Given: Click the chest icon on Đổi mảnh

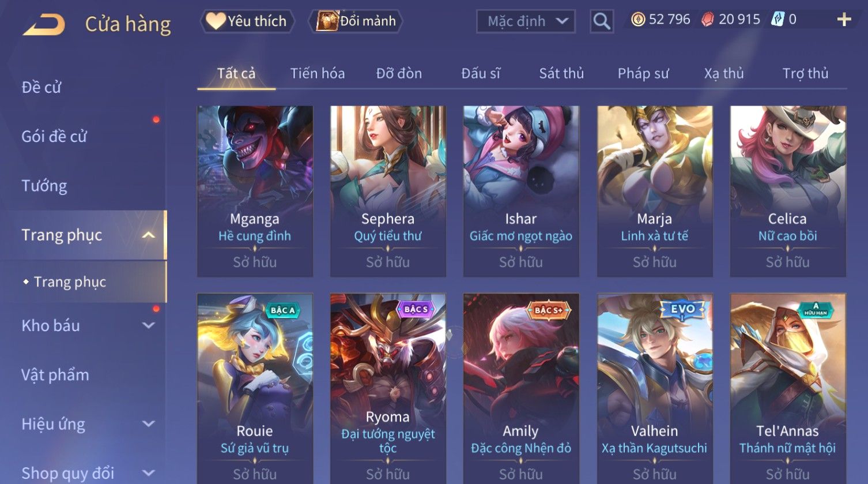Looking at the screenshot, I should 327,21.
